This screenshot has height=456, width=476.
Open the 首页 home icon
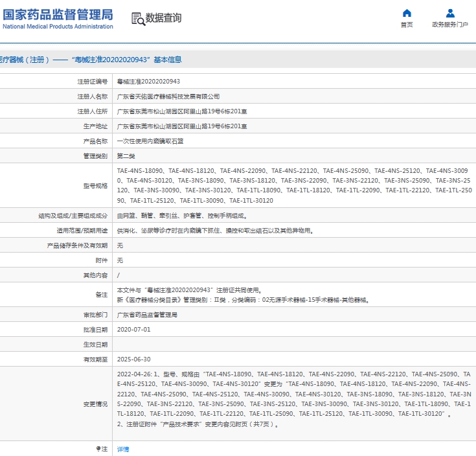click(x=407, y=13)
